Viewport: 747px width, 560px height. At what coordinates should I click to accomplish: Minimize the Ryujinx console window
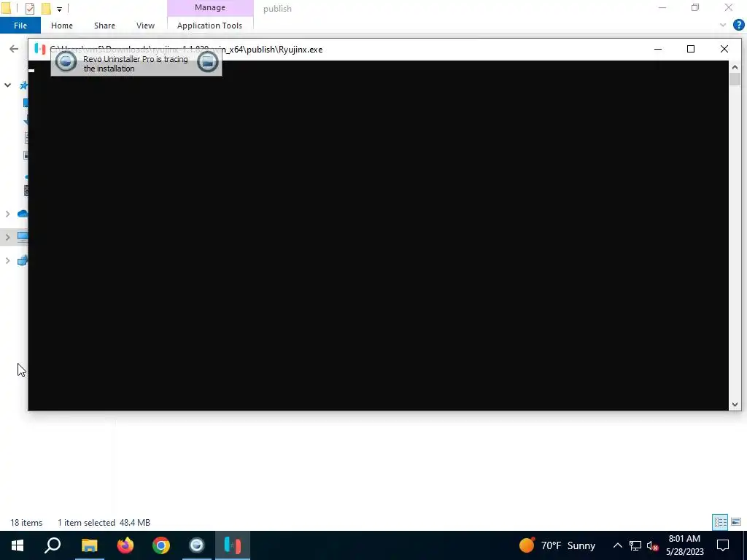point(658,49)
